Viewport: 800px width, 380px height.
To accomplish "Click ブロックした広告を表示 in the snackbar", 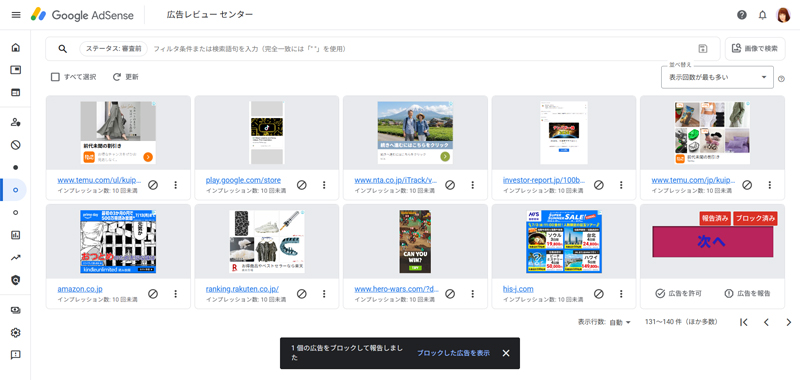I will 454,353.
